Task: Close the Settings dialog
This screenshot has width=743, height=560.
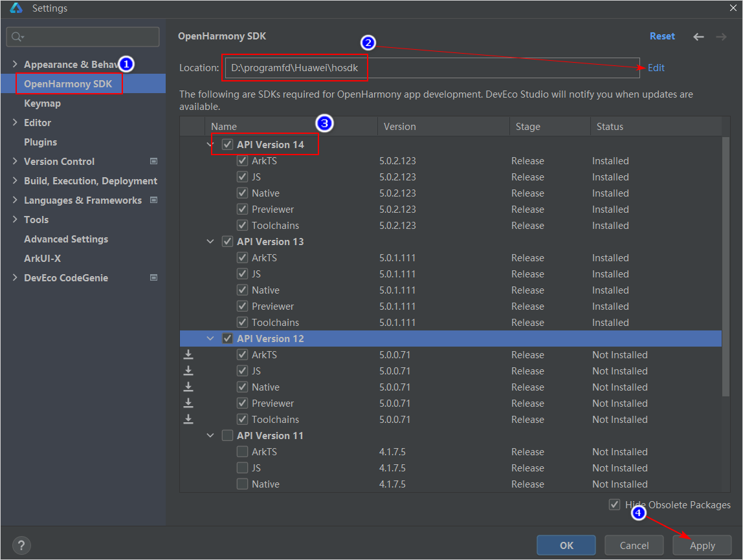Action: (x=733, y=8)
